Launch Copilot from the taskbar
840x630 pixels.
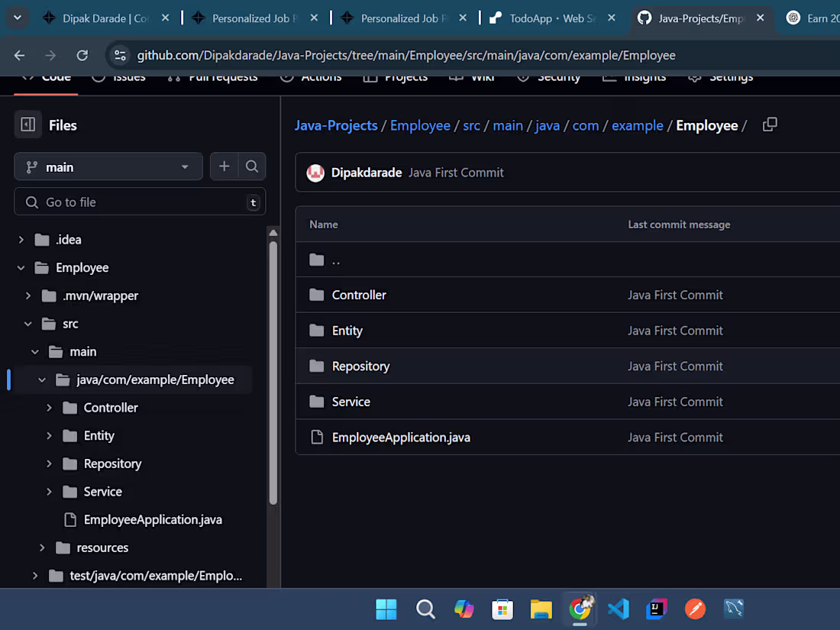(464, 609)
